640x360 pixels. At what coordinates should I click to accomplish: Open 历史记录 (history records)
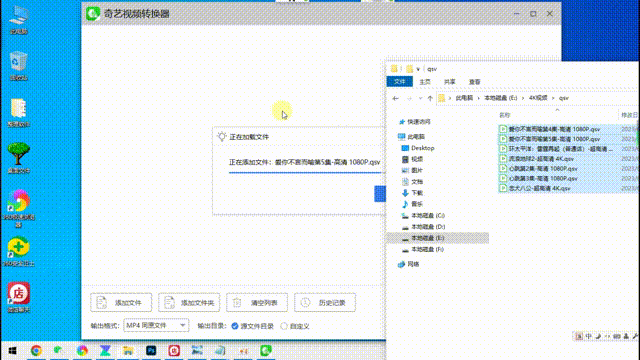coord(325,302)
